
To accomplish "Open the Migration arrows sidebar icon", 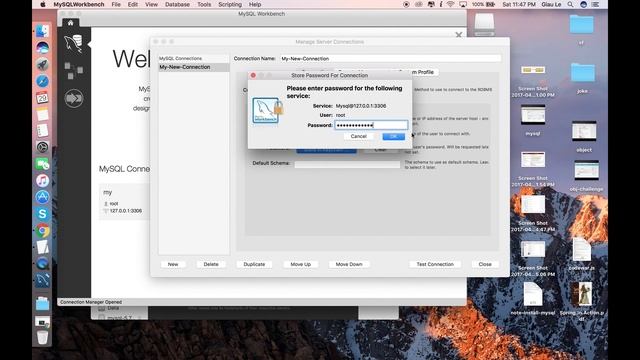I will [x=74, y=98].
